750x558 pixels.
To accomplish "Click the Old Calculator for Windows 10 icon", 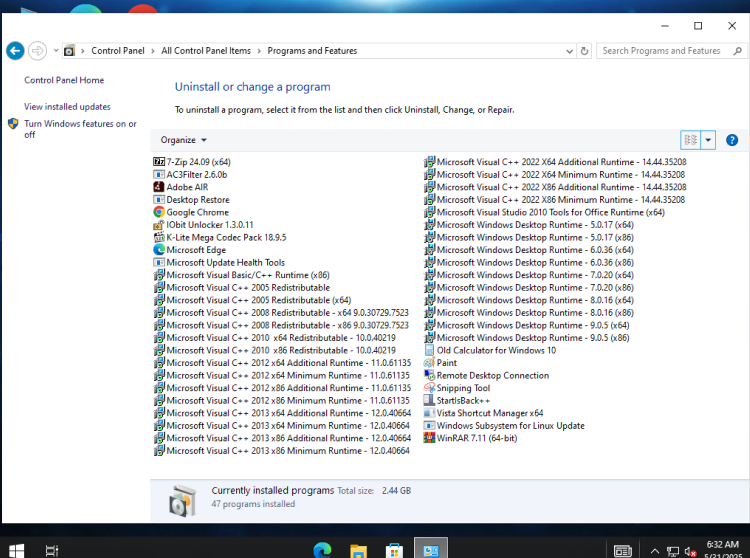I will (x=429, y=350).
